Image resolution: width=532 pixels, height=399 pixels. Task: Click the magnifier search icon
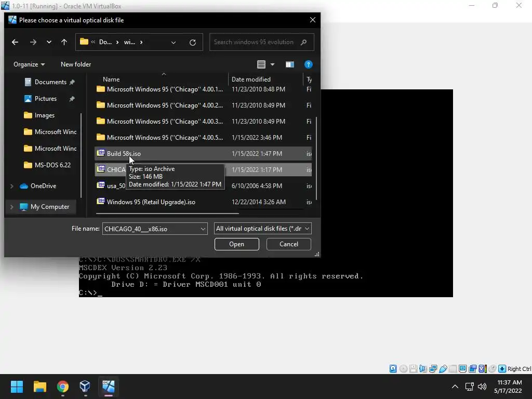pos(303,42)
